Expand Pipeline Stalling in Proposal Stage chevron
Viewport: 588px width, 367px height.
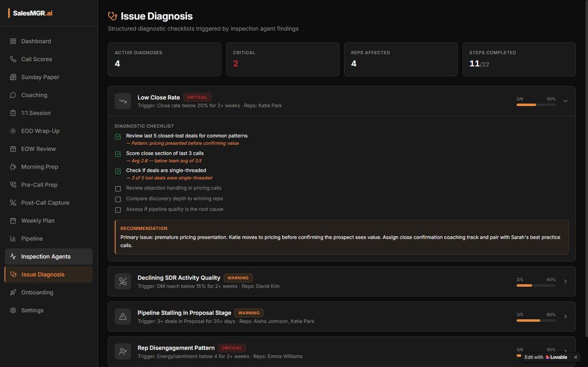pyautogui.click(x=565, y=316)
